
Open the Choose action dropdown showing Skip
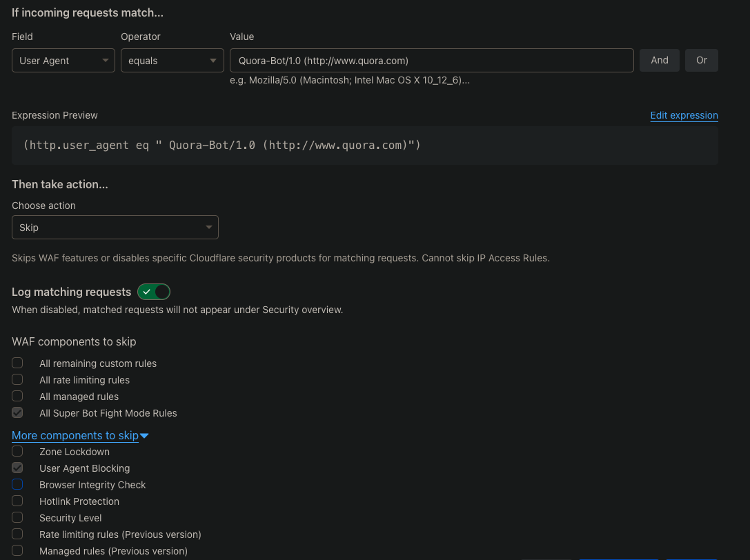coord(115,227)
